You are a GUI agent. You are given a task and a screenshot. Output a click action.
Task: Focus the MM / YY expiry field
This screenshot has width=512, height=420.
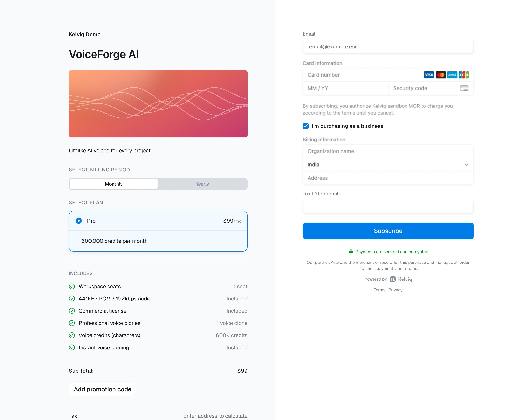345,88
